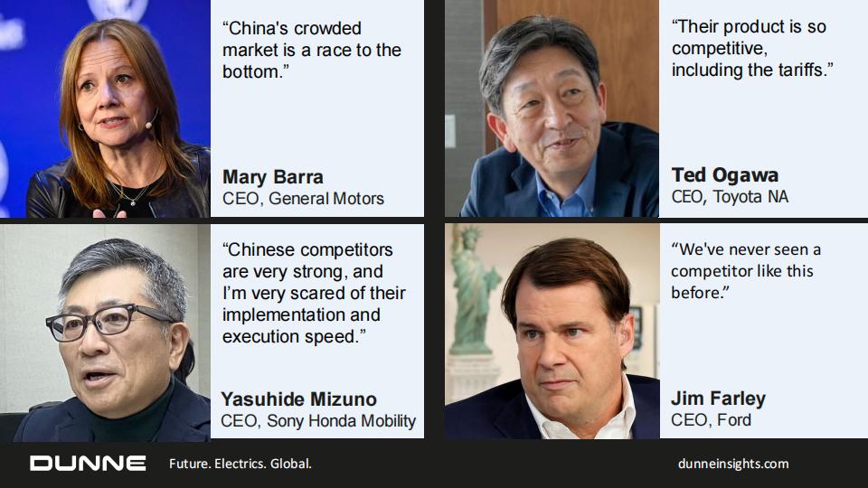Click the 'CEO, Toyota NA' title
This screenshot has width=868, height=488.
point(730,197)
